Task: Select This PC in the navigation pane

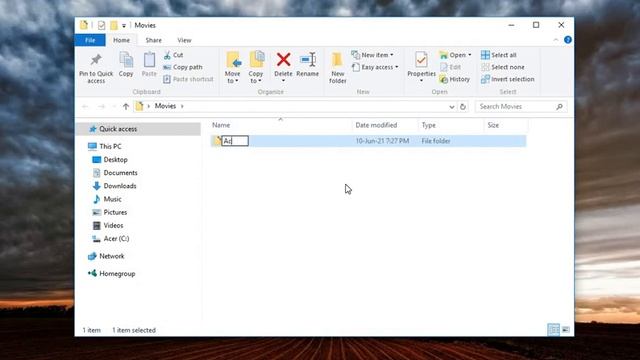Action: tap(110, 146)
